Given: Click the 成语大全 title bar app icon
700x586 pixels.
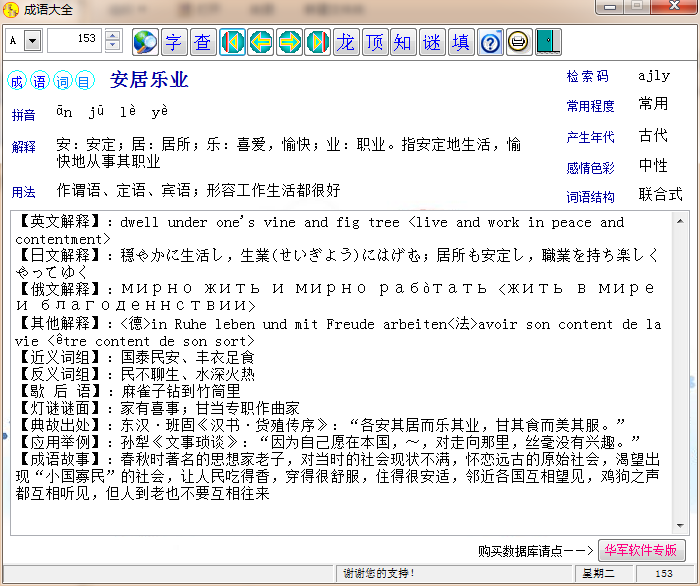Looking at the screenshot, I should pos(10,10).
